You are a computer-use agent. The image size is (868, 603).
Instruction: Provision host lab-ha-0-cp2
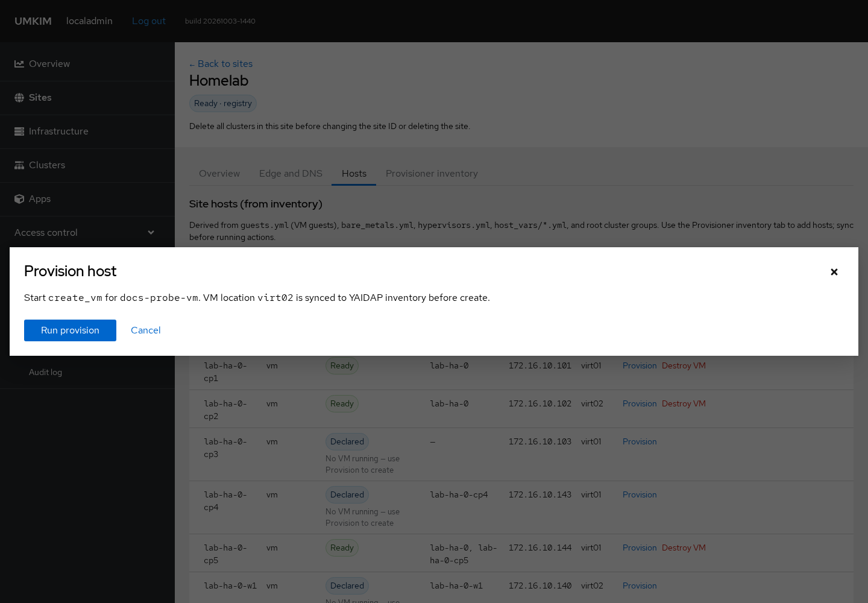pyautogui.click(x=640, y=404)
